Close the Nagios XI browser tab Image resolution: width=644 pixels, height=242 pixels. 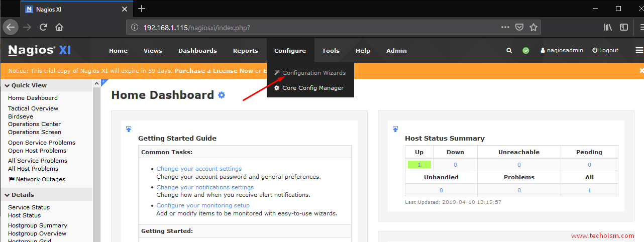tap(126, 9)
